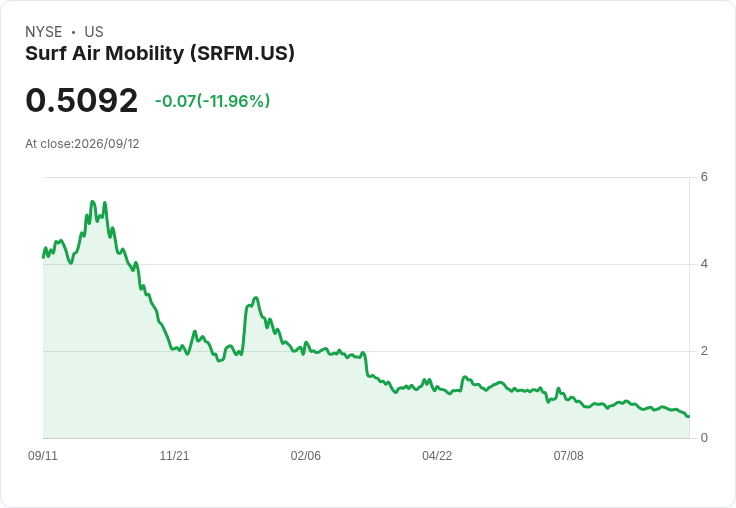This screenshot has width=736, height=508.
Task: Click the 02/06 x-axis date label
Action: (306, 455)
